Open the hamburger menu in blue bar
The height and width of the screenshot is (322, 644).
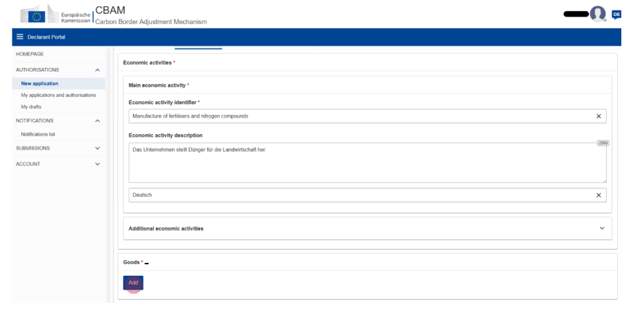[x=20, y=37]
